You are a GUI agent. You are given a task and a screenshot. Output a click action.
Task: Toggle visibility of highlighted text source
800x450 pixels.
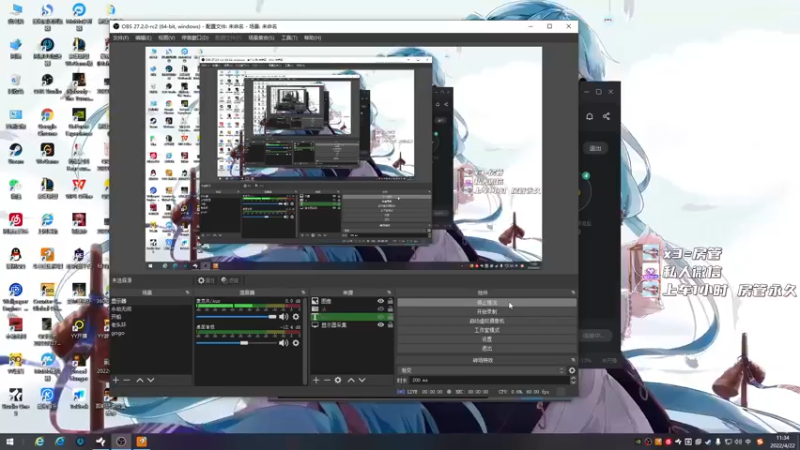click(x=381, y=317)
